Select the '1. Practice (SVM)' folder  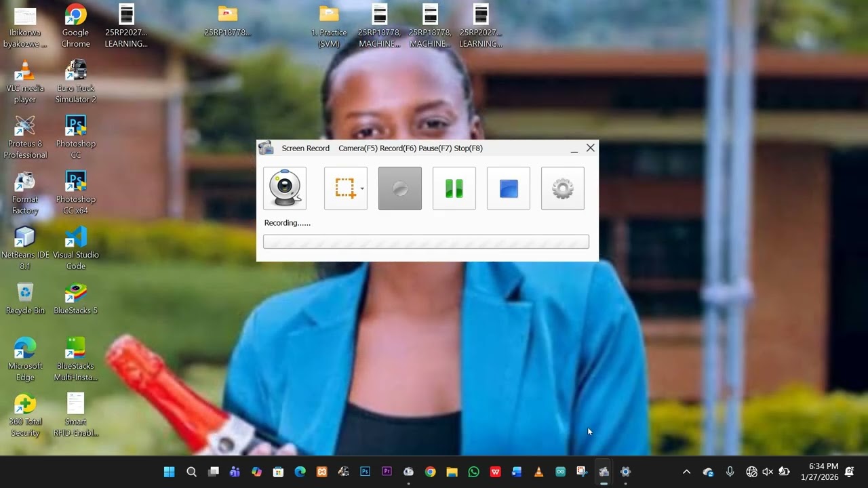pyautogui.click(x=329, y=27)
